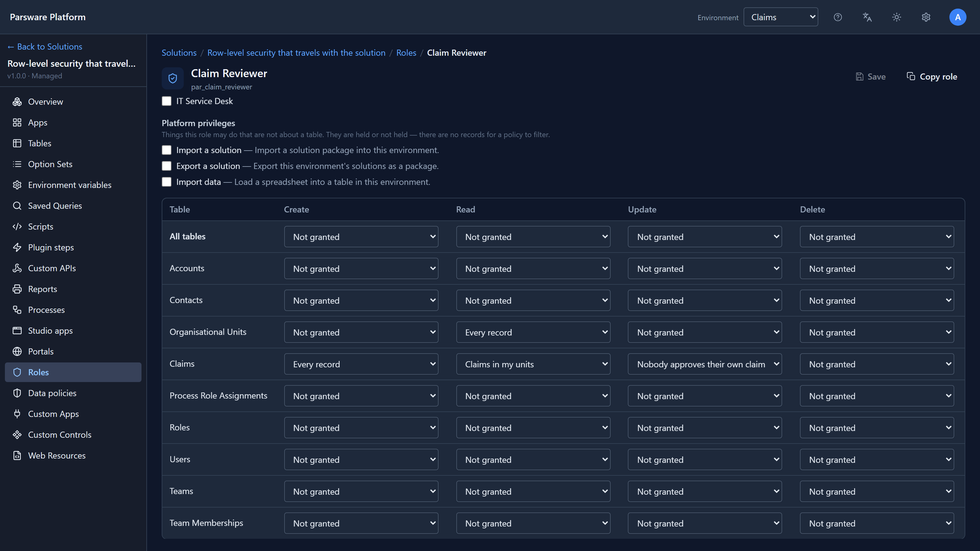Click the Scripts code icon
980x551 pixels.
pos(17,227)
